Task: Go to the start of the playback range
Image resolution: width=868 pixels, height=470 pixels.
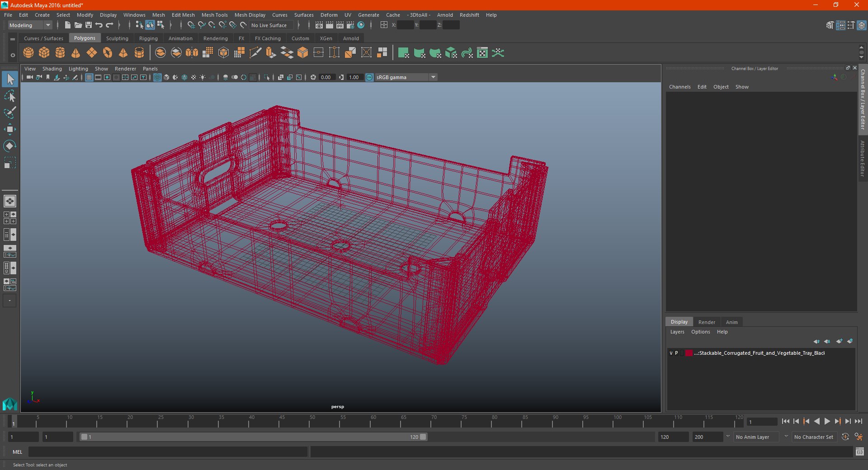Action: click(785, 421)
